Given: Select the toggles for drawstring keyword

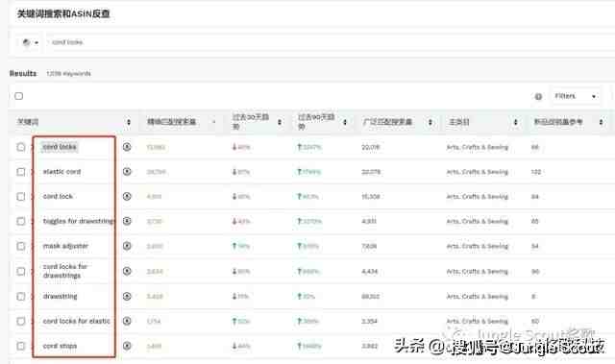Looking at the screenshot, I should coord(79,221).
